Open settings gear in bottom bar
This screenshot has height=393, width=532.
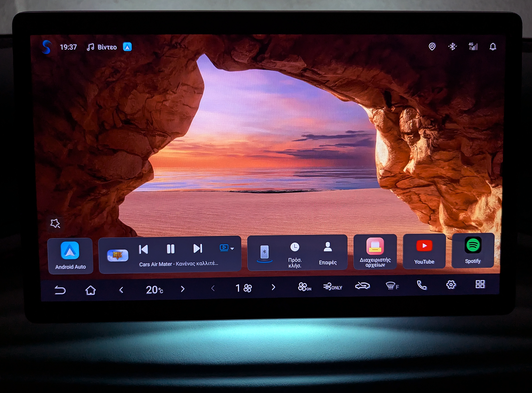click(x=451, y=285)
